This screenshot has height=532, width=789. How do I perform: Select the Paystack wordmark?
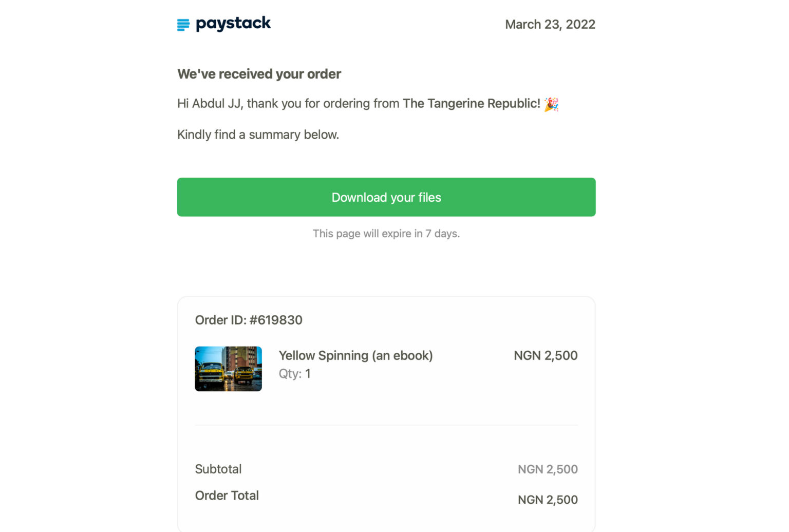coord(233,24)
